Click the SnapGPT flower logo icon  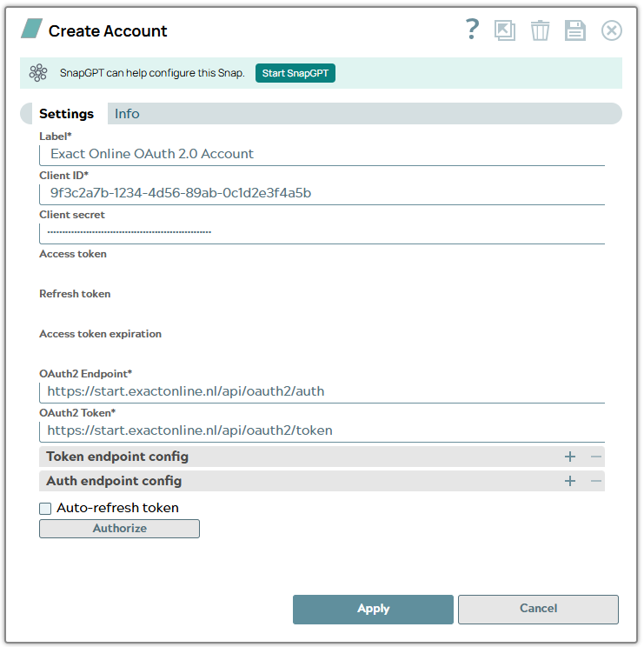tap(38, 73)
